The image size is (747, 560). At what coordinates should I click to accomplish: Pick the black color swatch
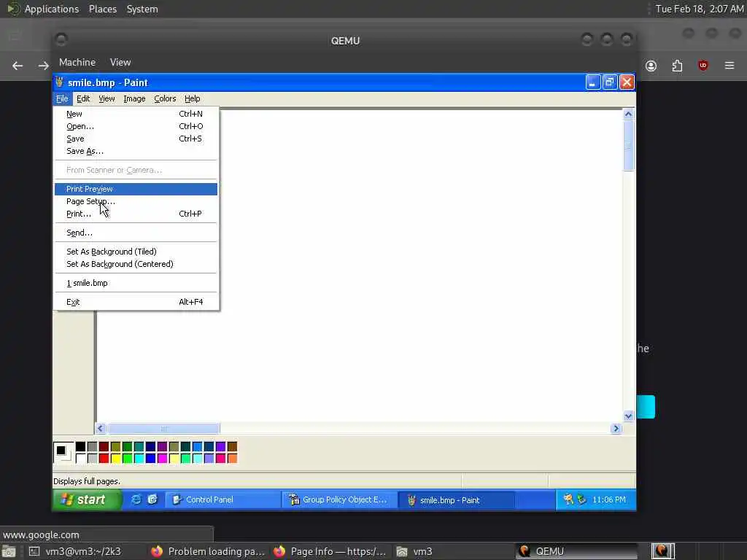point(80,447)
